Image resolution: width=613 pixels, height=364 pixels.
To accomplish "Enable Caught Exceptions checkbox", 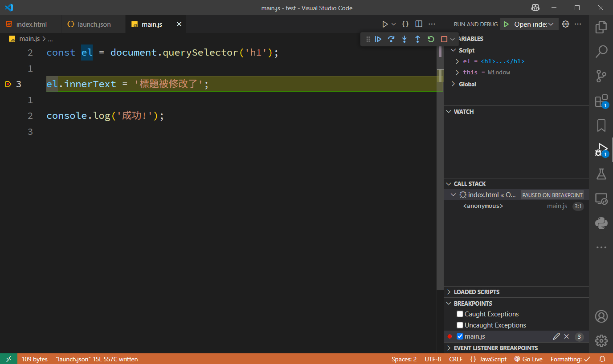I will [460, 314].
